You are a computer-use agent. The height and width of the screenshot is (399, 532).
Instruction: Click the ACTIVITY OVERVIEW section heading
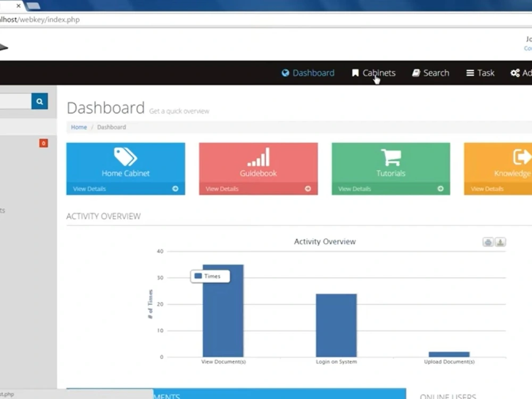[x=104, y=217]
